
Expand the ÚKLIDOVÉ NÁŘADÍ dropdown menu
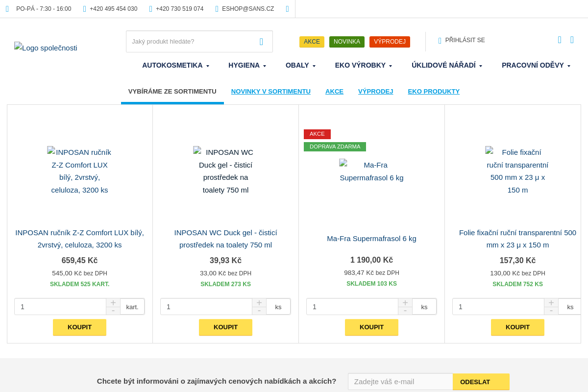pyautogui.click(x=447, y=65)
